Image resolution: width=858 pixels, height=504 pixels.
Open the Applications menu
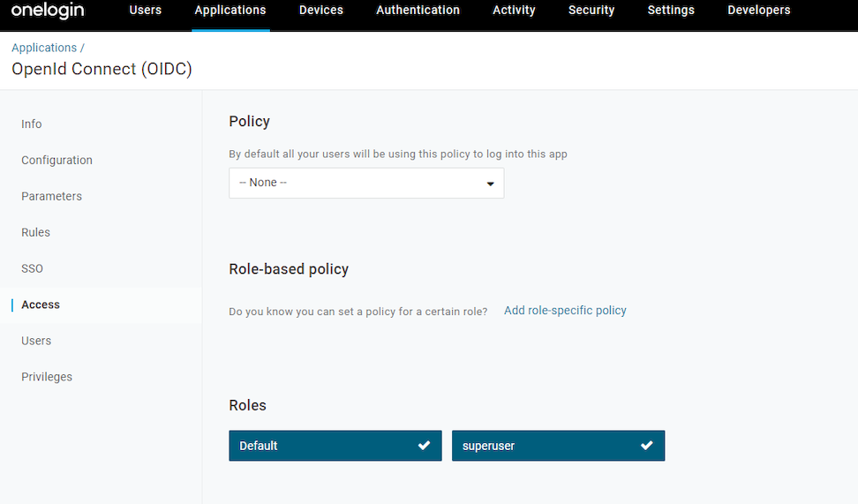pos(230,11)
